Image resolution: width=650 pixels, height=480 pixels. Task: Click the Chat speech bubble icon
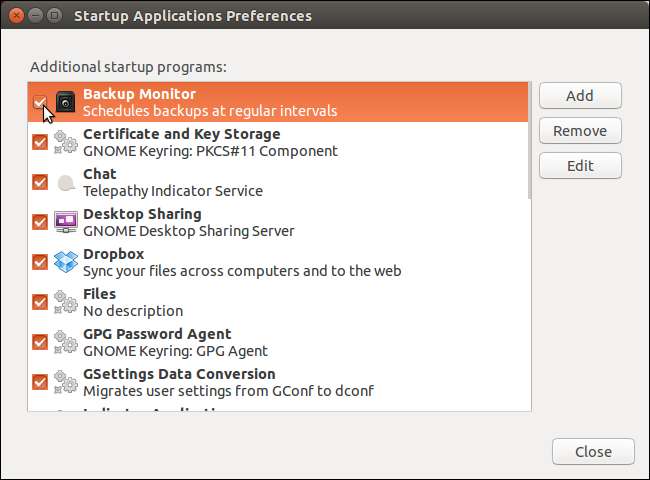click(66, 182)
